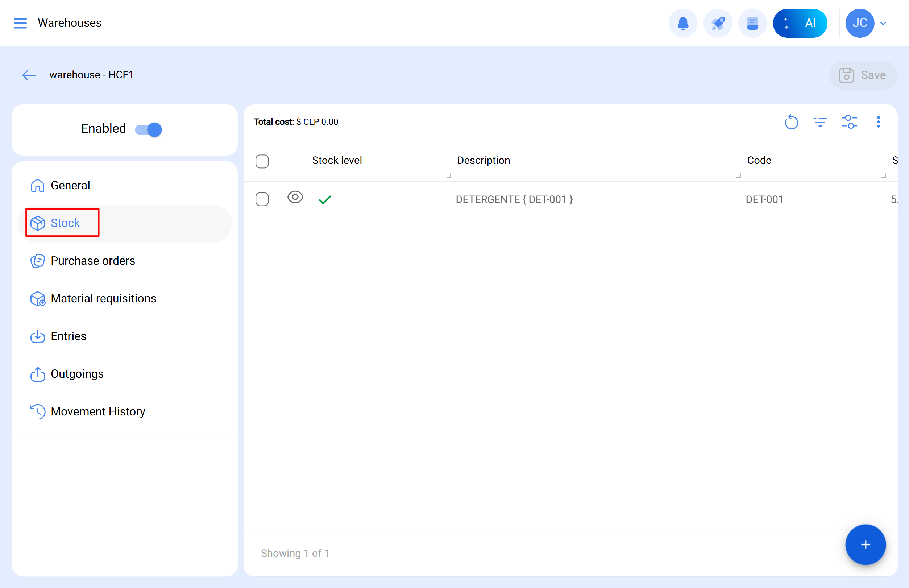The width and height of the screenshot is (909, 588).
Task: Click the AI assistant button
Action: (800, 23)
